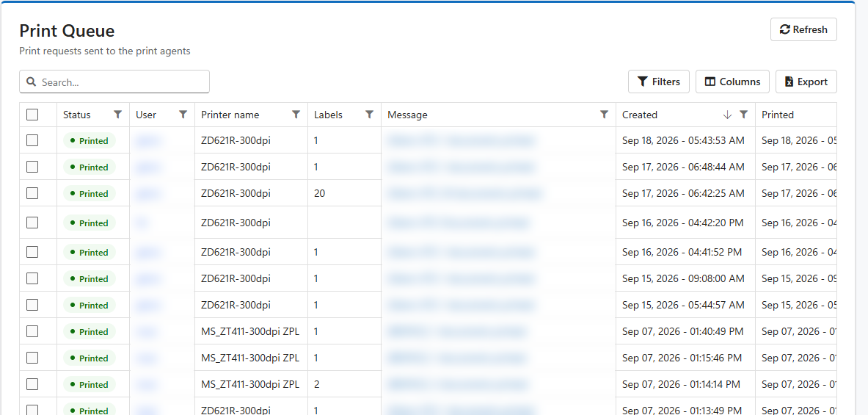Select row created Sep 15, 09:08:00 AM
Screen dimensions: 868x415
(32, 278)
